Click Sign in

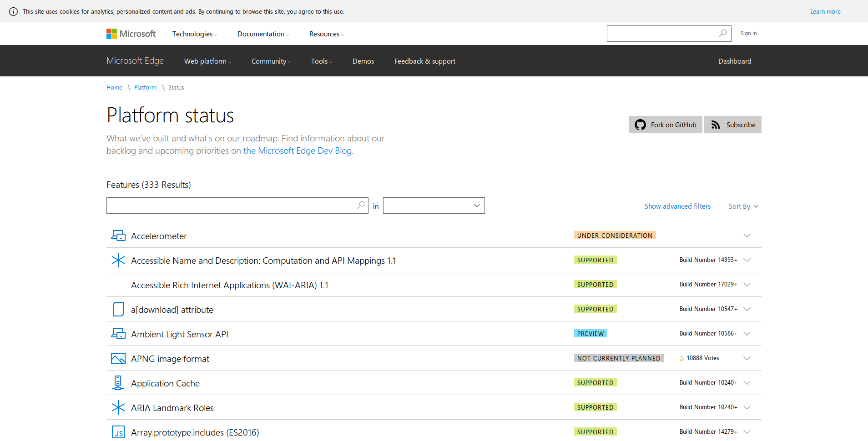[748, 33]
